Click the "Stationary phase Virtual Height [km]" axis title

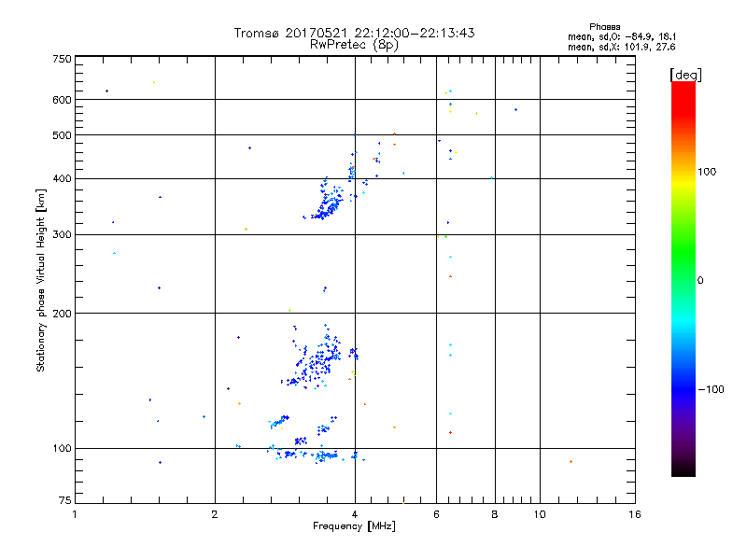click(x=41, y=280)
